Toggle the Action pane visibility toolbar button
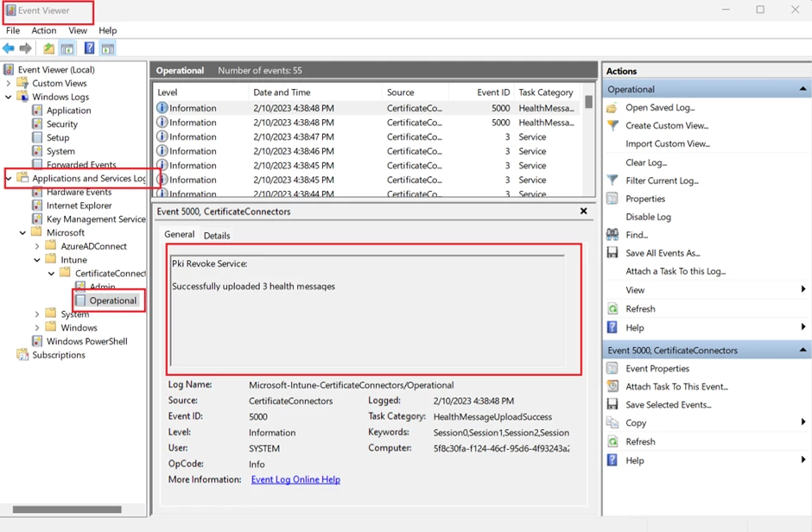The width and height of the screenshot is (812, 532). (x=106, y=48)
